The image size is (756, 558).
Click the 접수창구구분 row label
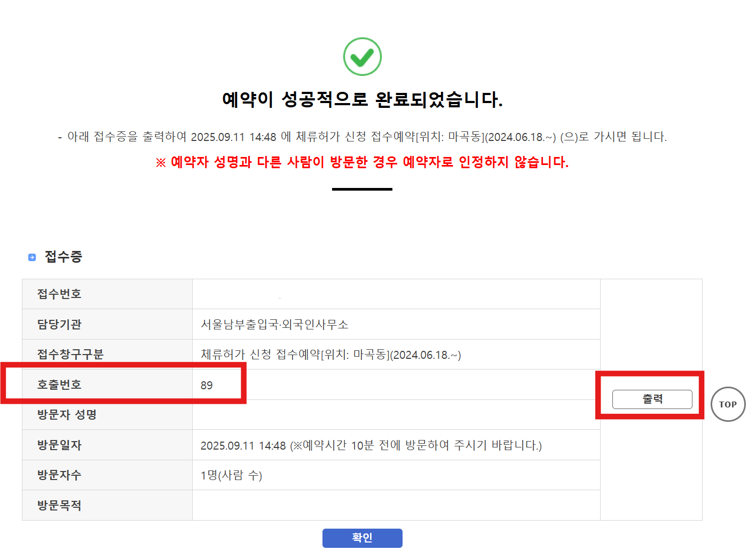coord(70,355)
